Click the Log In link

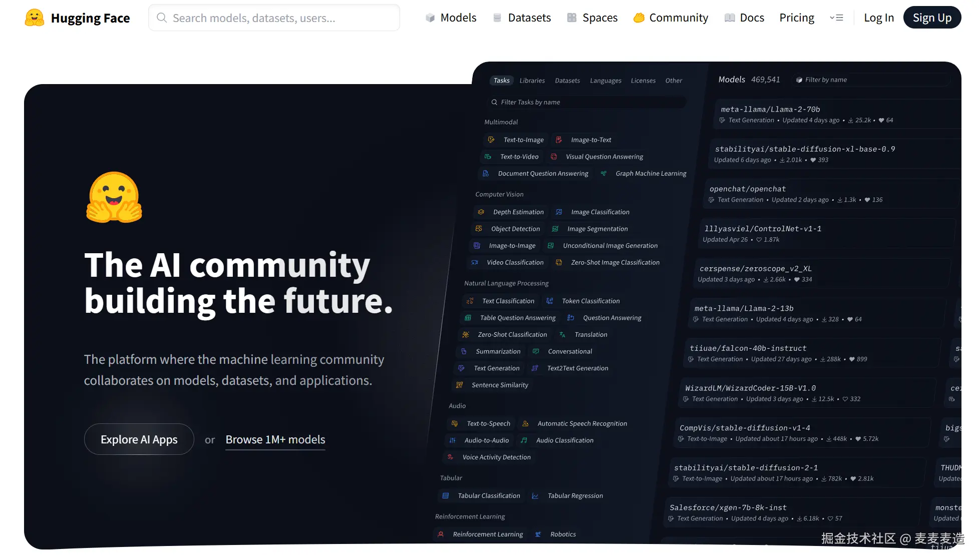click(878, 18)
